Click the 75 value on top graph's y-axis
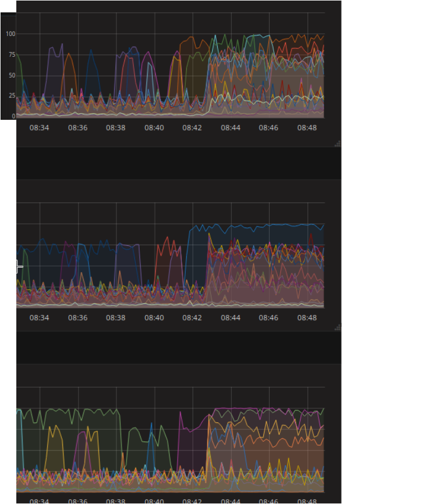The width and height of the screenshot is (444, 504). (11, 55)
